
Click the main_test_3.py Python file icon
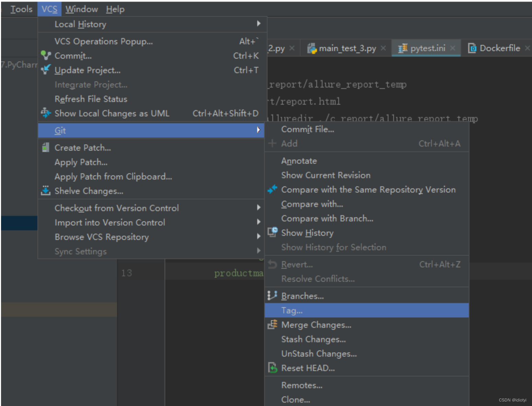point(312,48)
